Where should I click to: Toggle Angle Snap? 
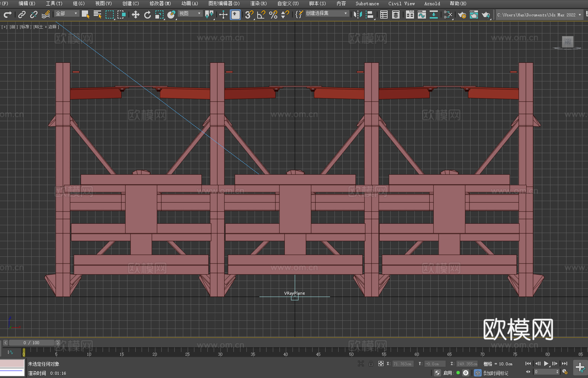(261, 14)
